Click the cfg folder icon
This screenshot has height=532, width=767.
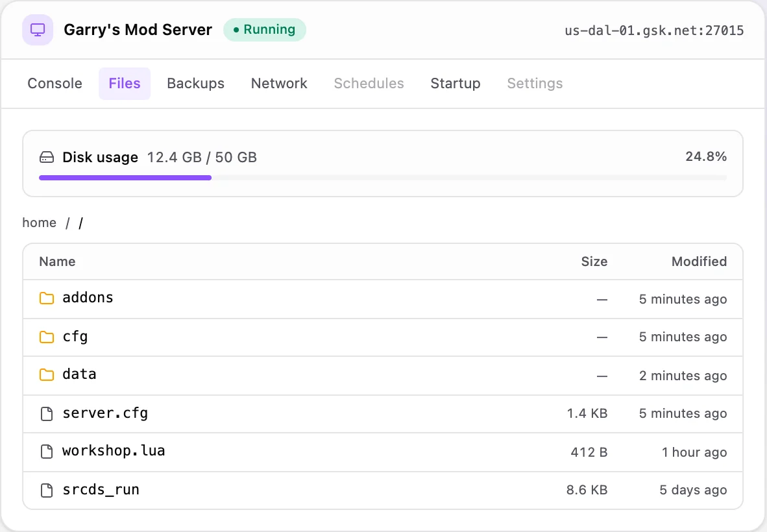47,337
